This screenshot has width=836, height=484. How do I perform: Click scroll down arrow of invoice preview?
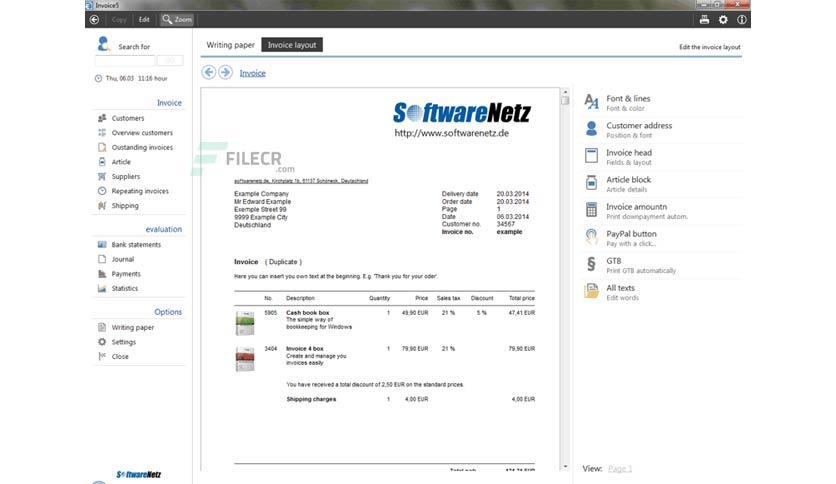(565, 466)
